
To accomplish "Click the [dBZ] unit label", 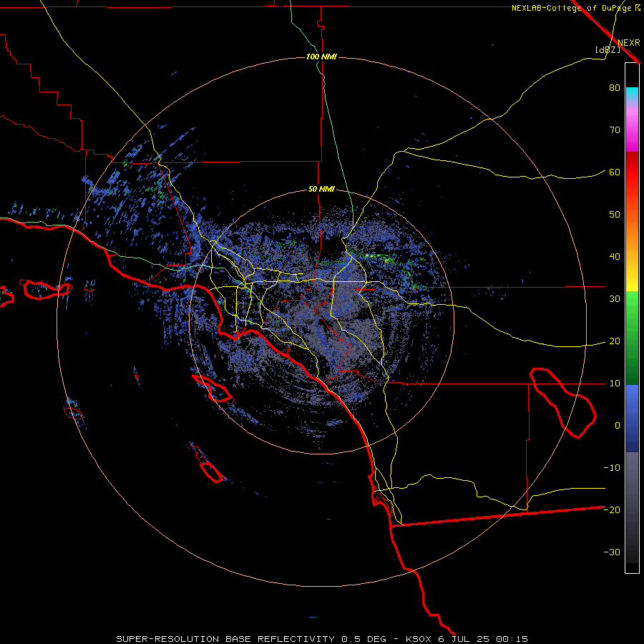I will [x=608, y=49].
